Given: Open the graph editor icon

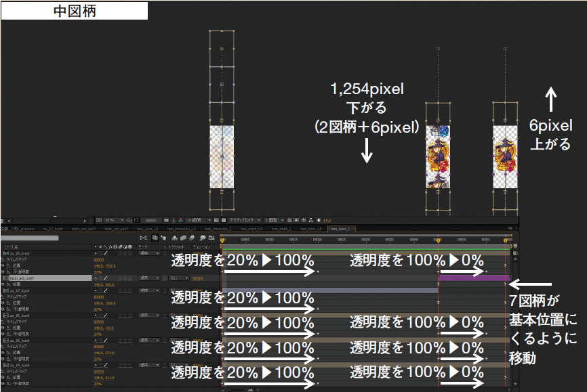Looking at the screenshot, I should pos(211,238).
